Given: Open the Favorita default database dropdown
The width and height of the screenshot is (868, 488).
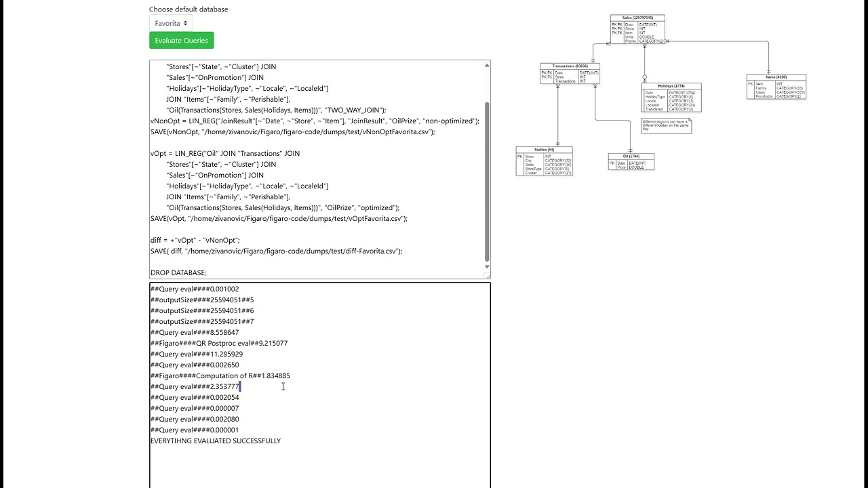Looking at the screenshot, I should (x=171, y=23).
